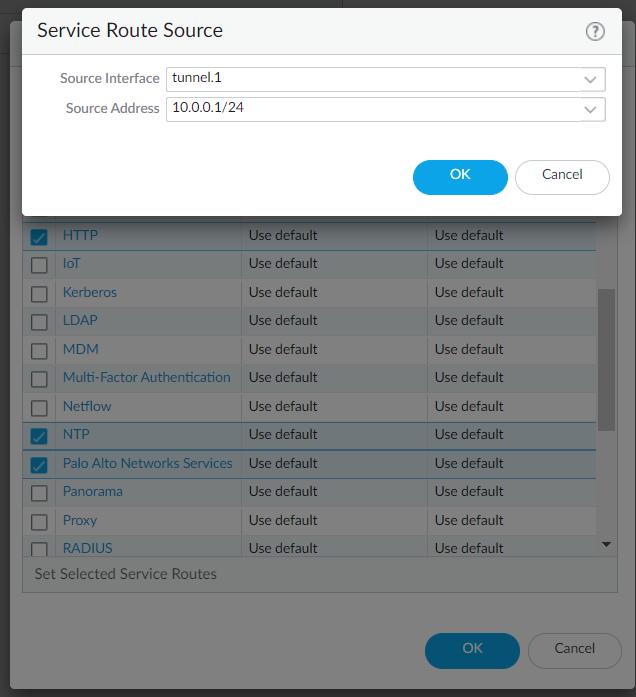Open the help question mark icon
The height and width of the screenshot is (697, 636).
pos(595,31)
